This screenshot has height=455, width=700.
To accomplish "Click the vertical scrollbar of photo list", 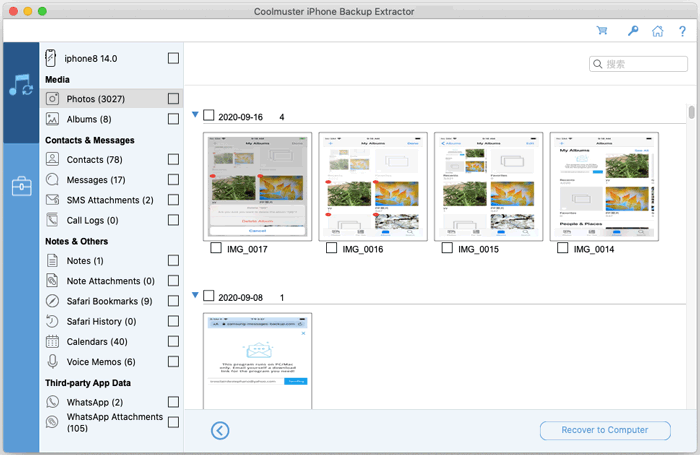I will pos(692,112).
